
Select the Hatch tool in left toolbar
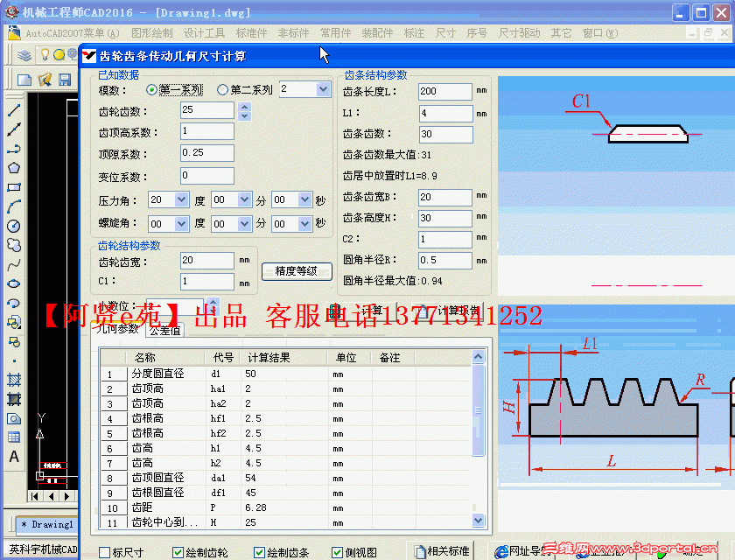point(12,379)
